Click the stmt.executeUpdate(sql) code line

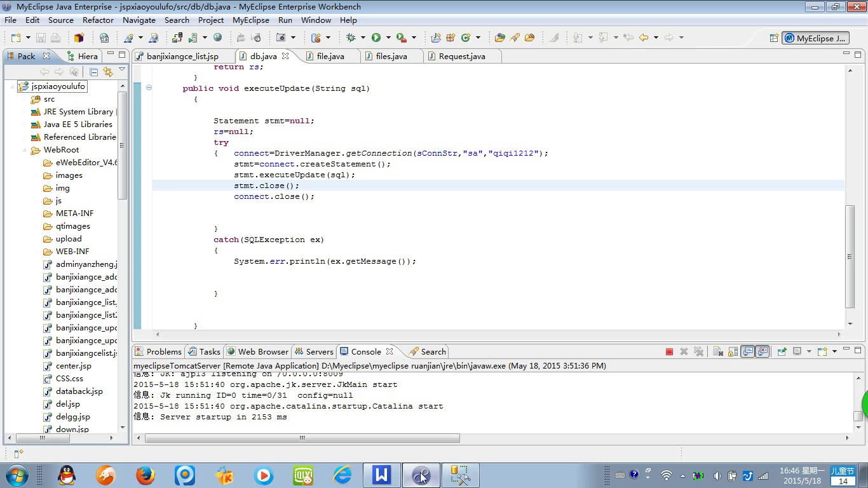click(295, 175)
